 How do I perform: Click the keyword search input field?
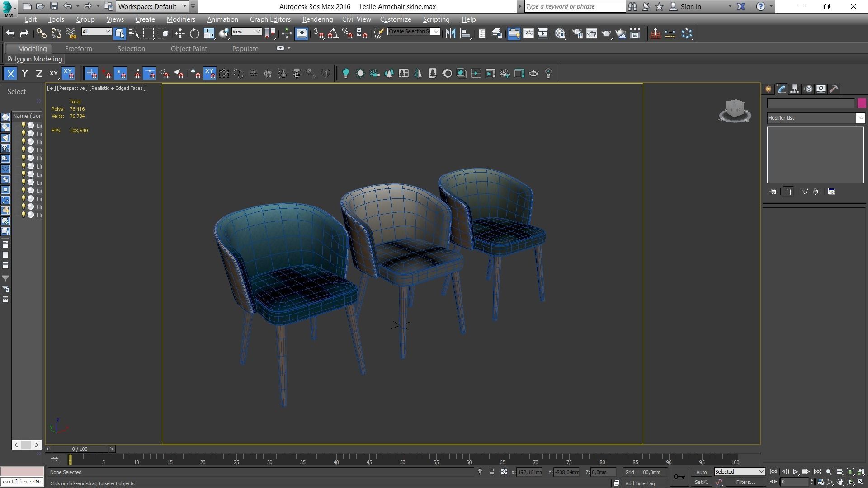(x=575, y=6)
